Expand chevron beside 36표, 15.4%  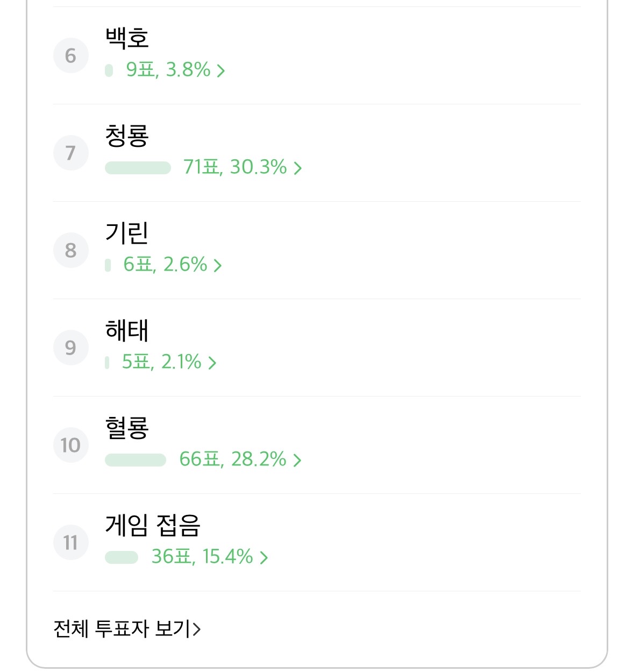pos(264,557)
